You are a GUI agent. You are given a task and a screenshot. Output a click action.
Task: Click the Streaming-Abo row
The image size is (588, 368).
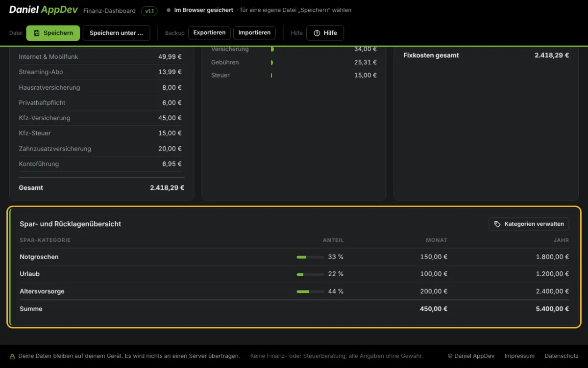tap(101, 72)
